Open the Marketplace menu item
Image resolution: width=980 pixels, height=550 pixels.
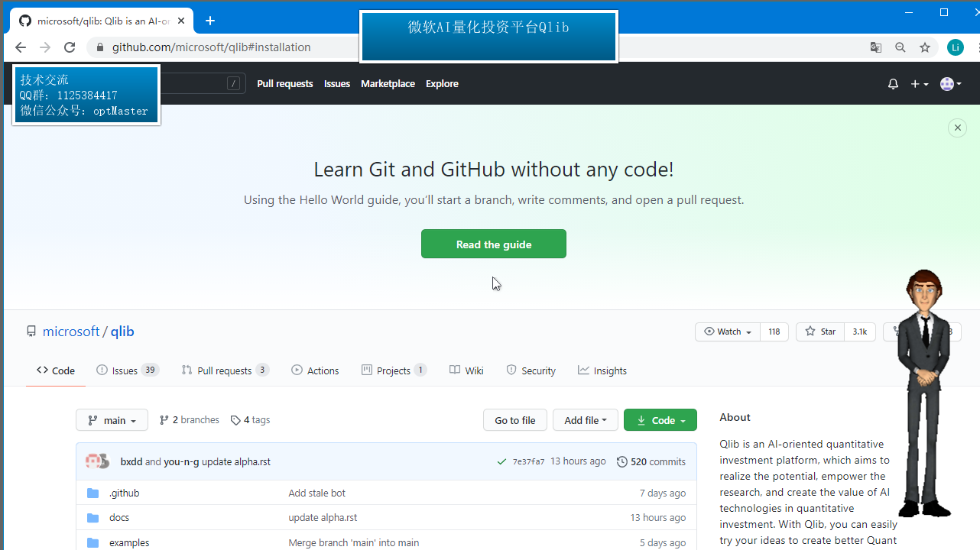tap(388, 83)
